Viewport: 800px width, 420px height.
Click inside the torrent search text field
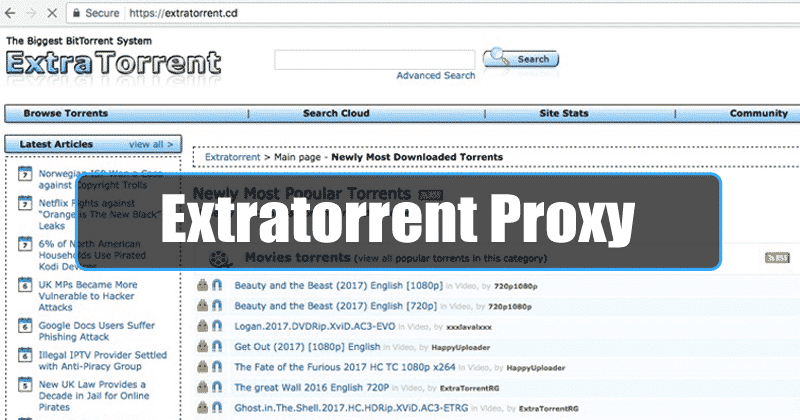click(373, 59)
